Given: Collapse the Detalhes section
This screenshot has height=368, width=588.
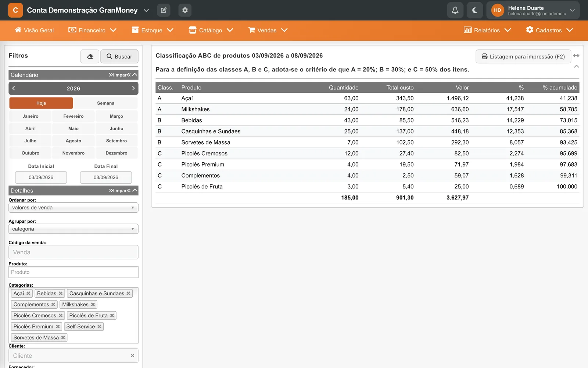Looking at the screenshot, I should click(135, 190).
